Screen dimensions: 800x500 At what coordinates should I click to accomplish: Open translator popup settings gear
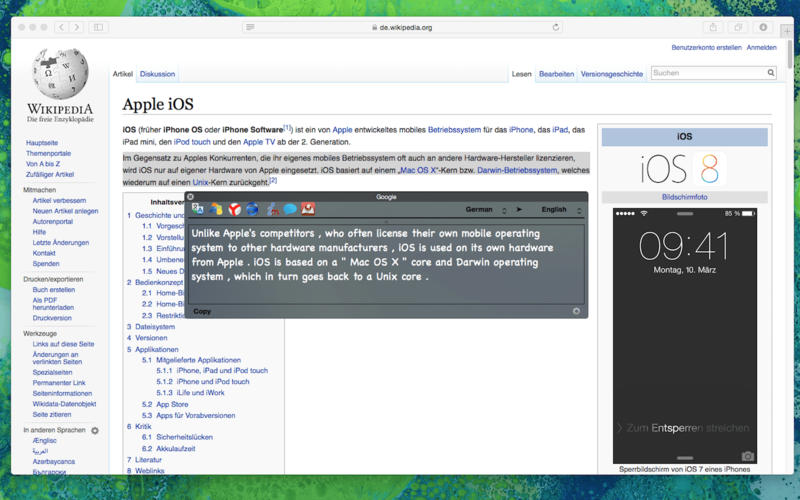(576, 311)
